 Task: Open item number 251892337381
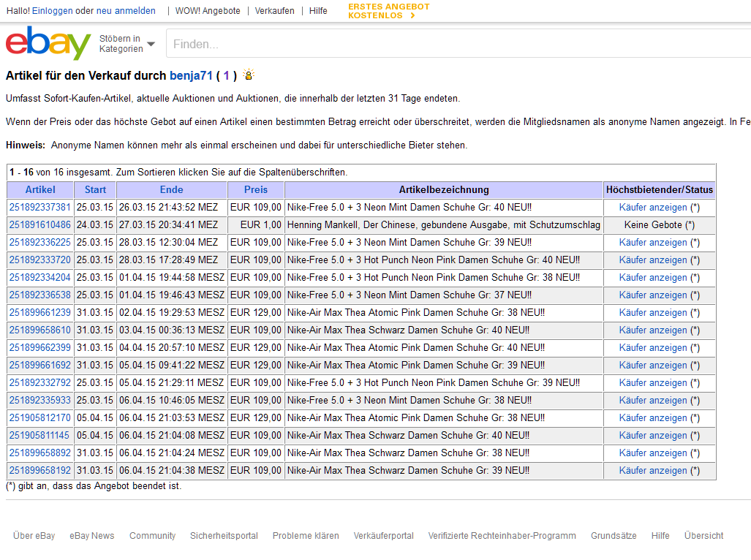(40, 208)
